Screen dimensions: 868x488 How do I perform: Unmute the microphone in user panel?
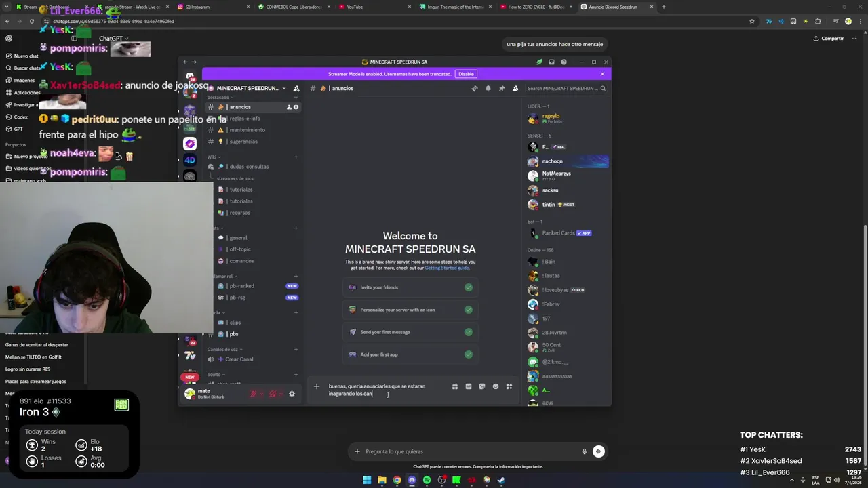[253, 394]
